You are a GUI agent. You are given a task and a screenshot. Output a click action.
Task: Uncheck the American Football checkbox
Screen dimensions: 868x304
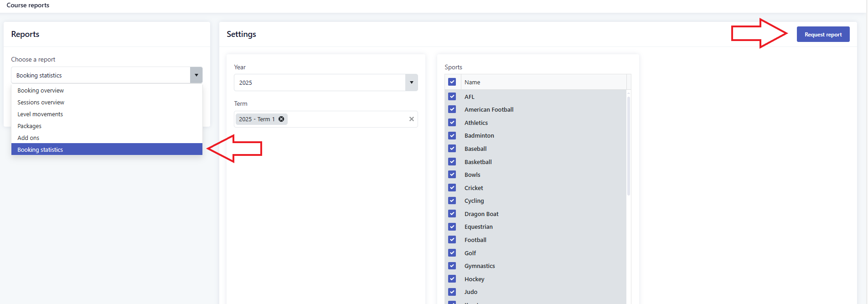click(x=452, y=109)
